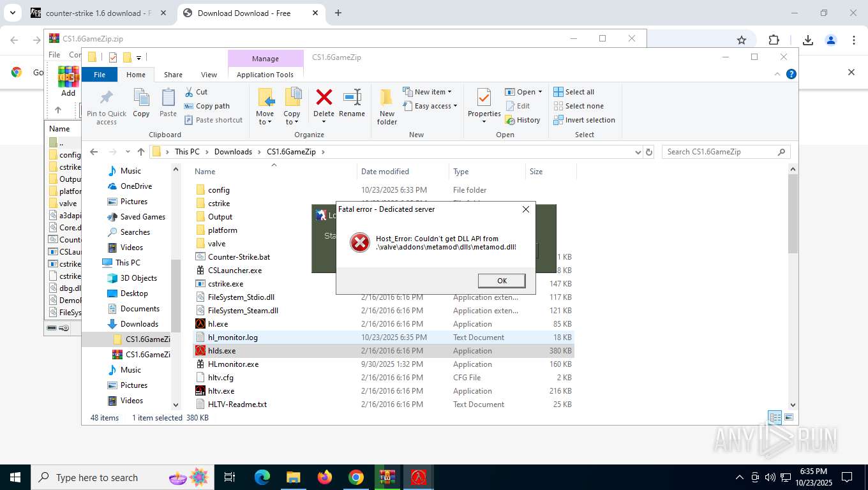Sort by the Name column header
Screen dimensions: 868x490
point(274,172)
